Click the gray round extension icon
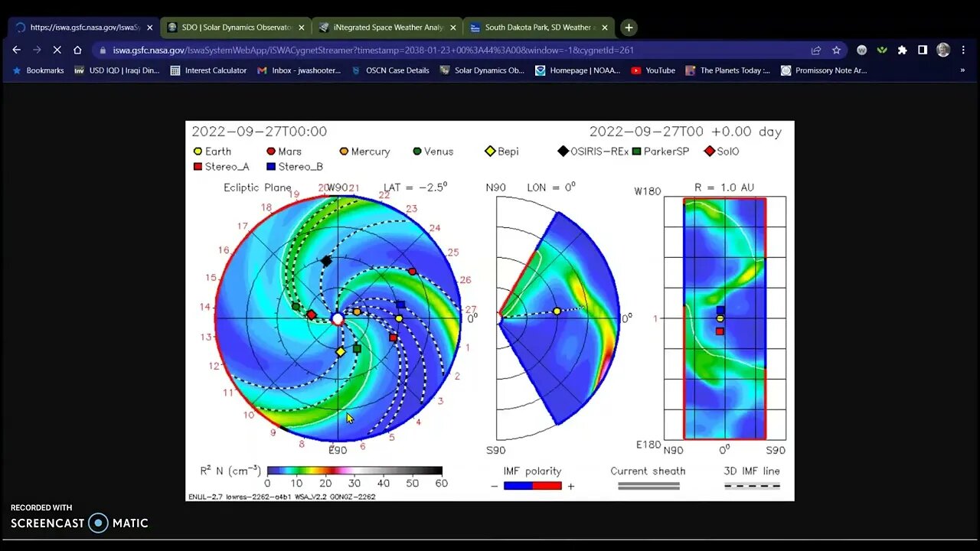 pos(861,50)
